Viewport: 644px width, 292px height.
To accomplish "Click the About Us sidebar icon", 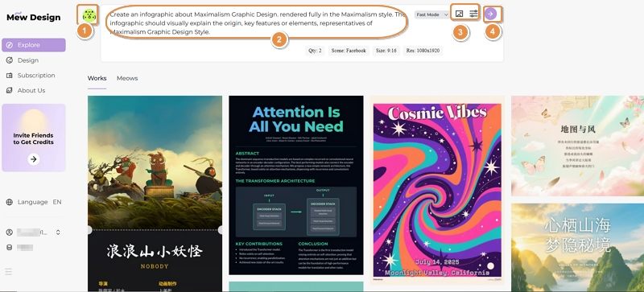I will pos(10,90).
